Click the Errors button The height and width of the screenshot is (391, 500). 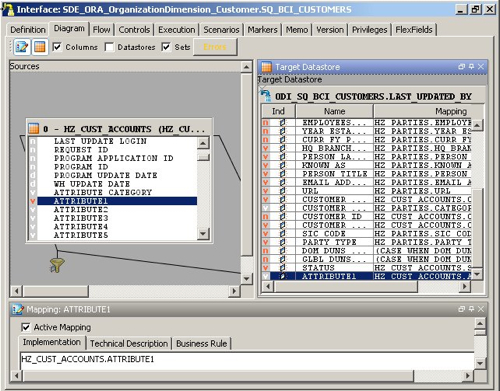click(x=215, y=47)
